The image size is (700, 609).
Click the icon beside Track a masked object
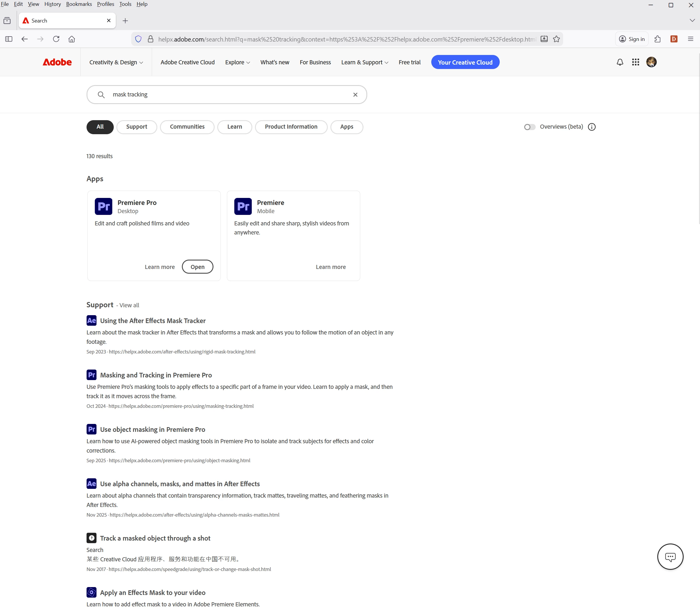(92, 538)
